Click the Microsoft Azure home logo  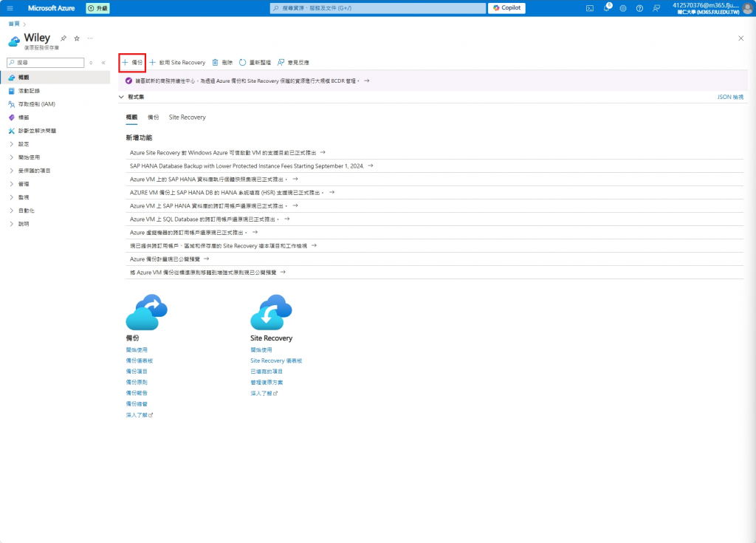[51, 8]
